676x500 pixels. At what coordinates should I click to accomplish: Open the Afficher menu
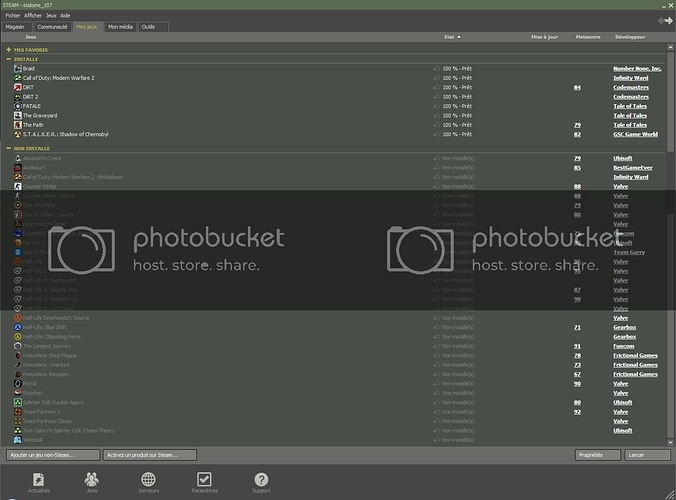click(x=33, y=16)
